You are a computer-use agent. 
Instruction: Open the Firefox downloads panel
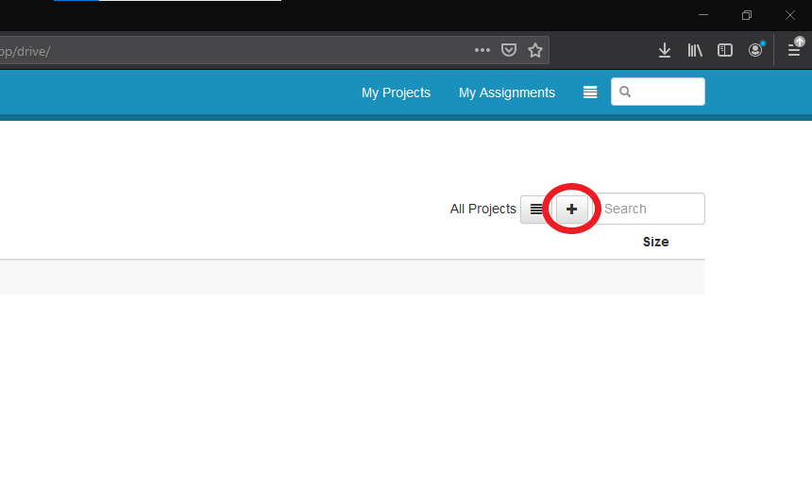coord(665,50)
